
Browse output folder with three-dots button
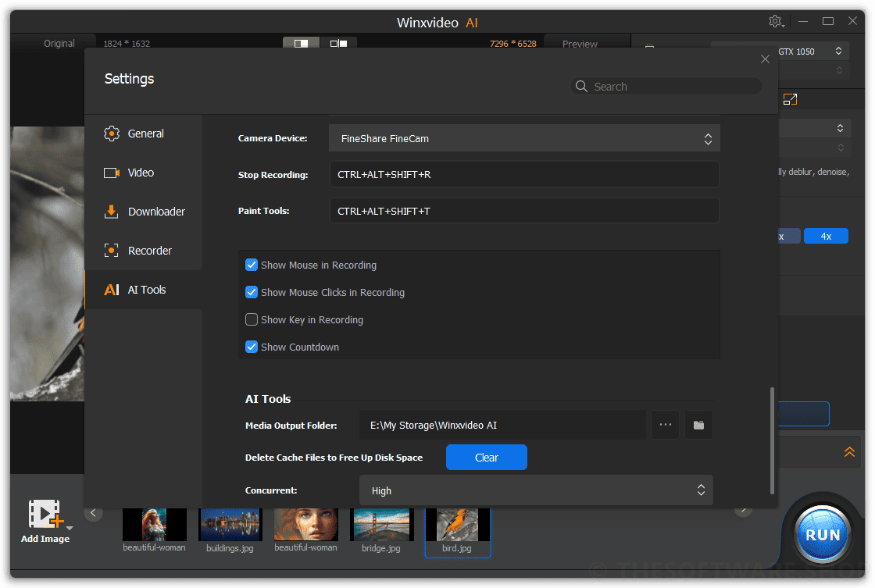(665, 425)
